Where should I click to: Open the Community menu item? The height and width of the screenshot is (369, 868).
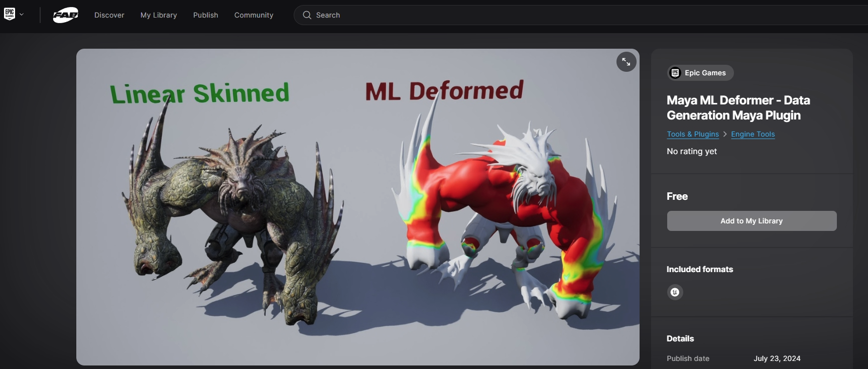click(254, 15)
